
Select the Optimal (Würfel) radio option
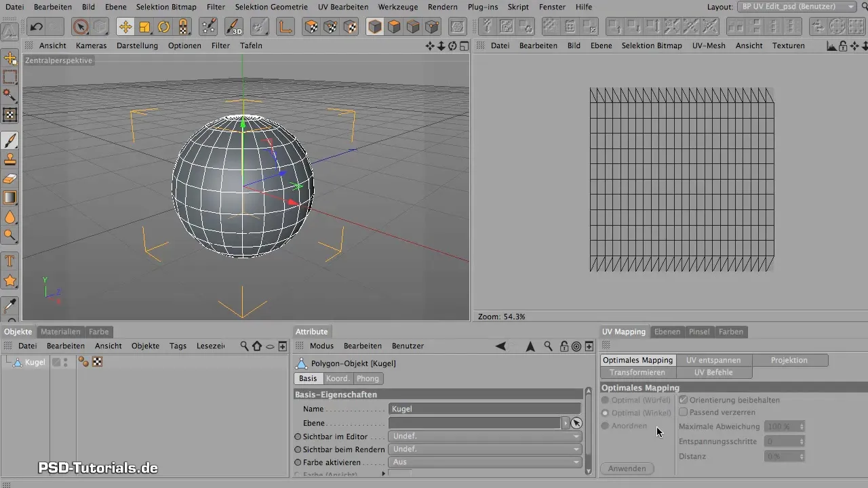(x=606, y=400)
